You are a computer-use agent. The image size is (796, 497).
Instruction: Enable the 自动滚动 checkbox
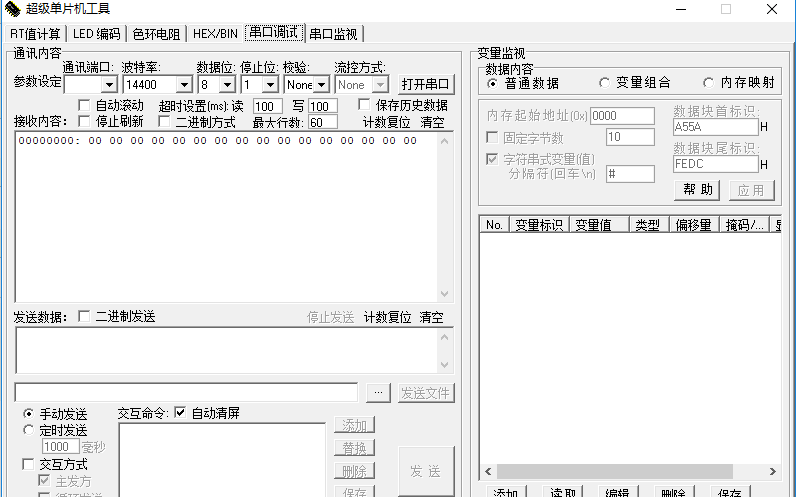84,105
